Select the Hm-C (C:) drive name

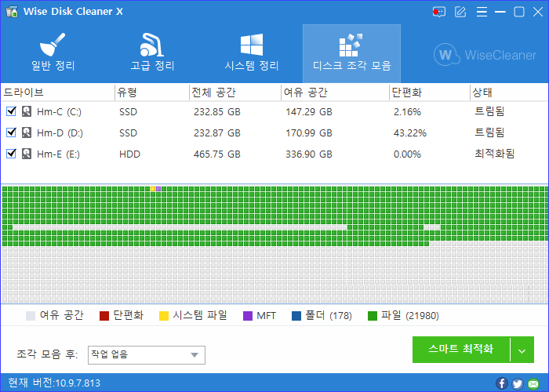click(x=59, y=112)
